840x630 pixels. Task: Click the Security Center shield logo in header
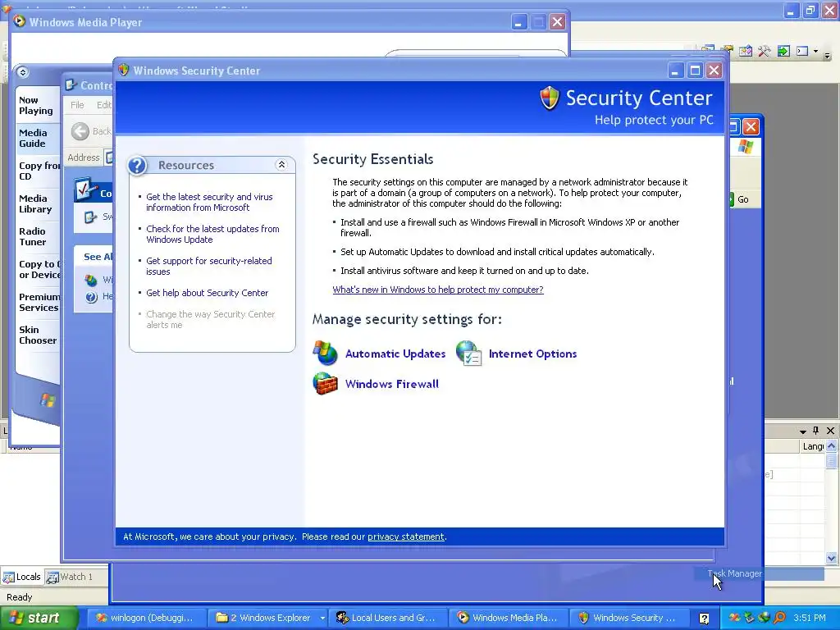[549, 98]
